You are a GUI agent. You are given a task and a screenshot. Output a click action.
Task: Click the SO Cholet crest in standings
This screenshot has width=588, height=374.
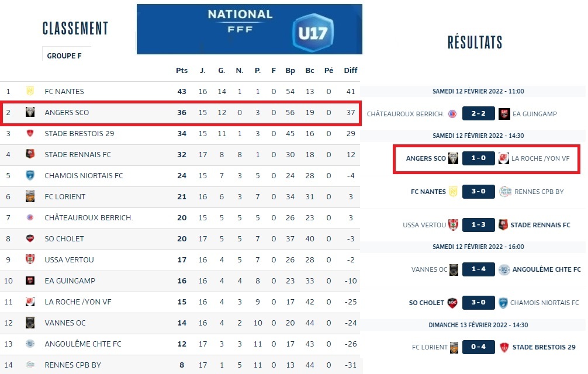pos(30,238)
